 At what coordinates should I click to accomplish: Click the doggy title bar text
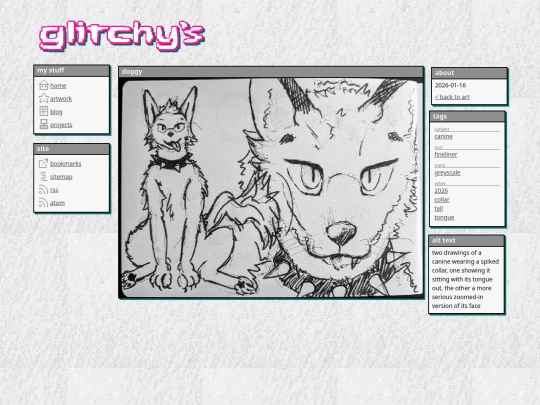132,72
